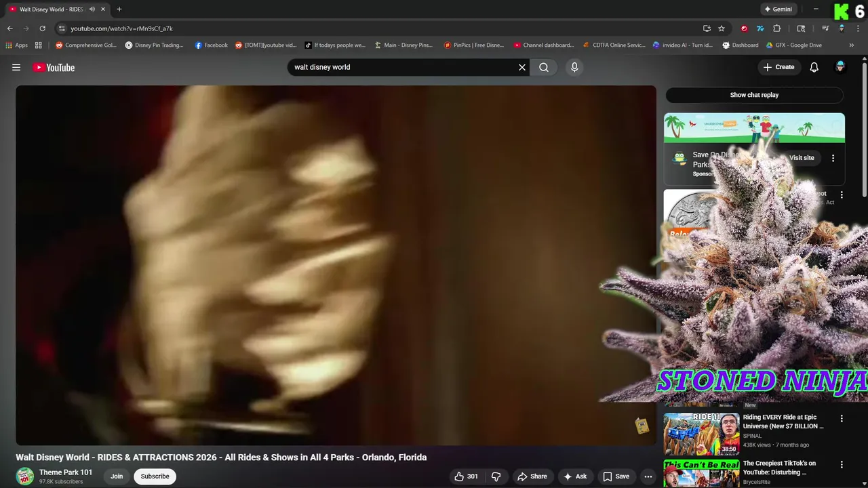Go back with the browser back arrow
This screenshot has width=868, height=488.
(x=9, y=28)
